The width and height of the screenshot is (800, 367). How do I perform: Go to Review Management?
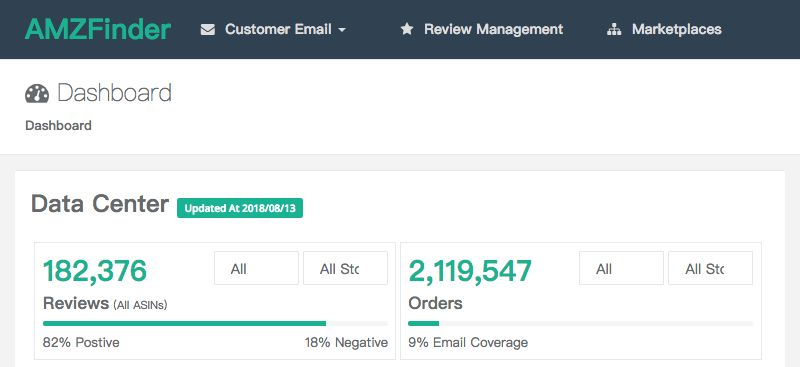482,30
